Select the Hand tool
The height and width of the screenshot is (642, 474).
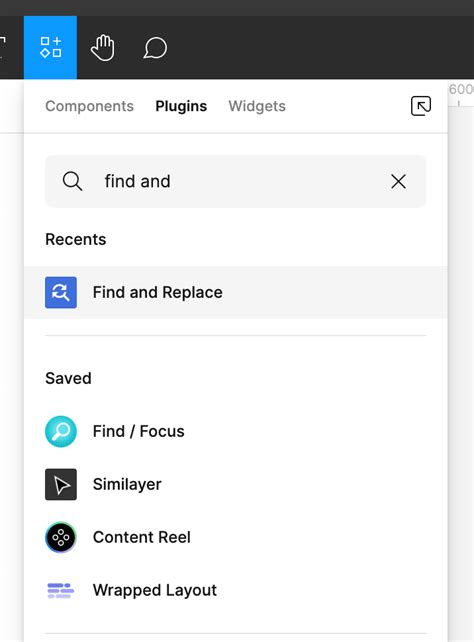[102, 48]
